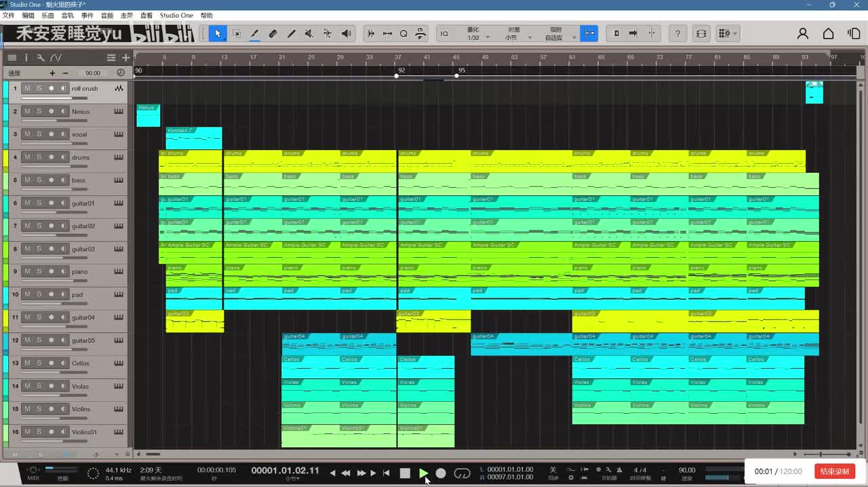Open the track list icon
Screen dimensions: 868x487
tap(12, 58)
